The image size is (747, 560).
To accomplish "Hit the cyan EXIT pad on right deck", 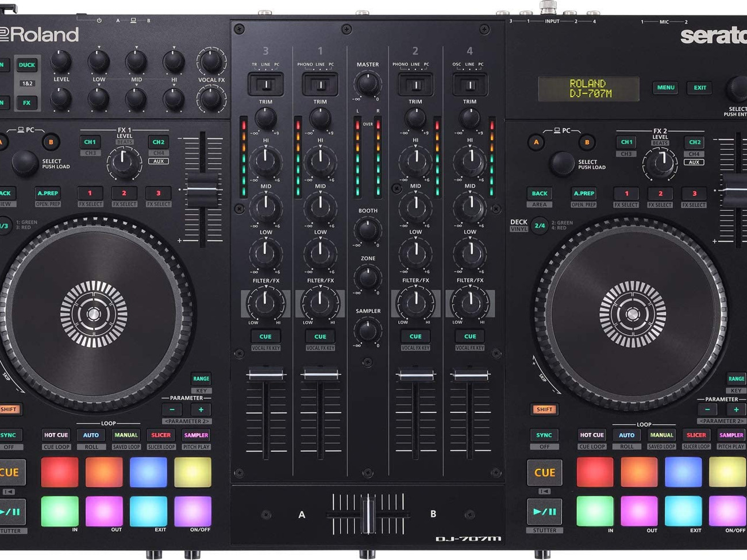I will pyautogui.click(x=683, y=511).
